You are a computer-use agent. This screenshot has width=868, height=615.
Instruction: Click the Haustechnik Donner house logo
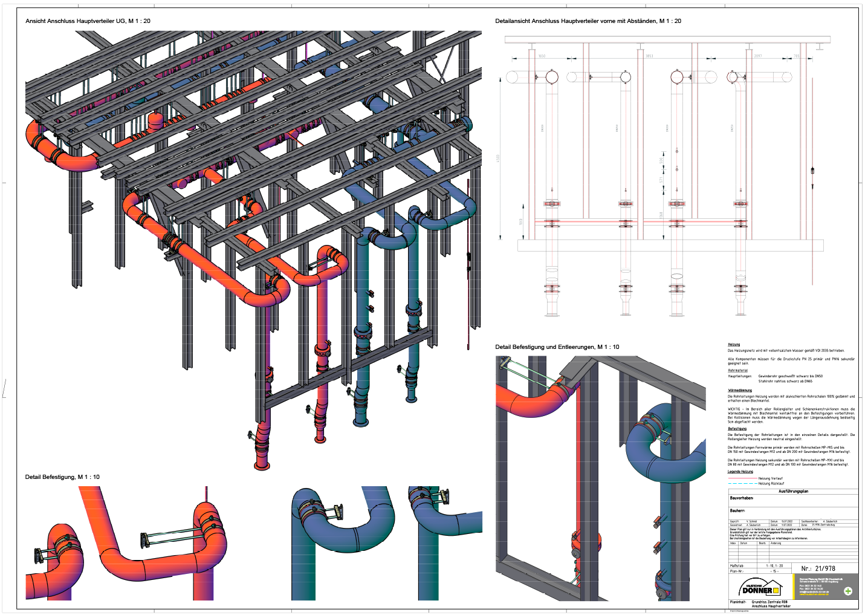(761, 588)
